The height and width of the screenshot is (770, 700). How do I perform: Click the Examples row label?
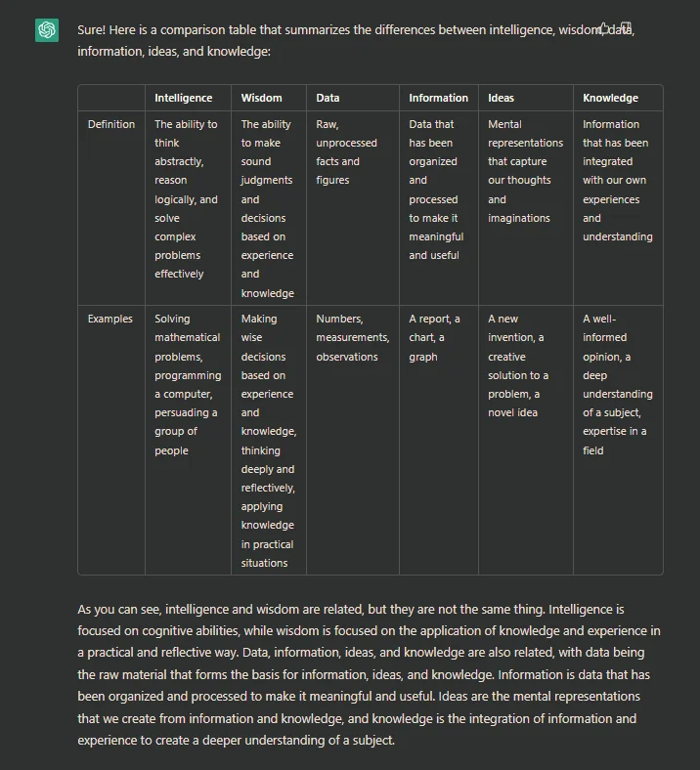(110, 319)
